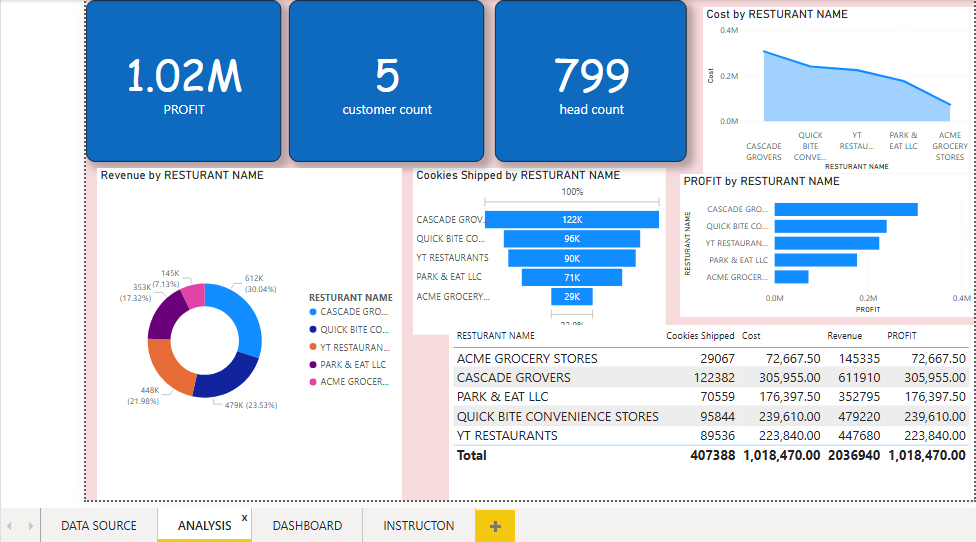Add a new page with plus button
This screenshot has height=542, width=976.
495,526
